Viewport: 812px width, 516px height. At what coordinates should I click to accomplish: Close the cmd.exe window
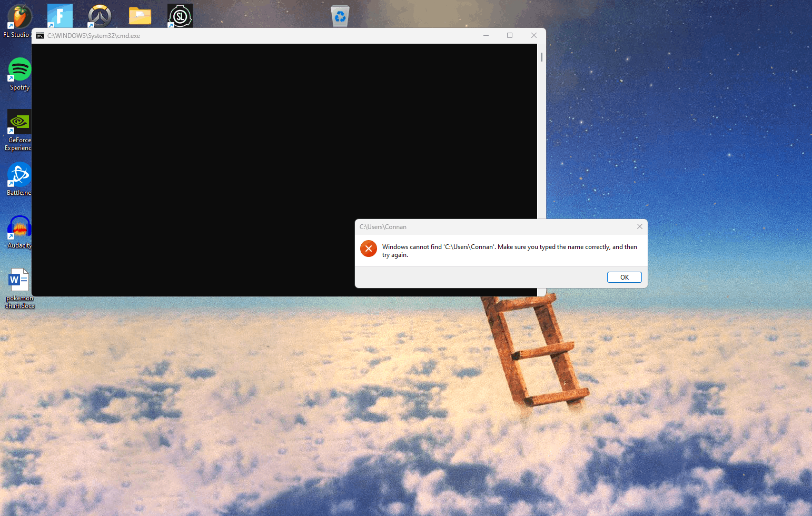534,35
